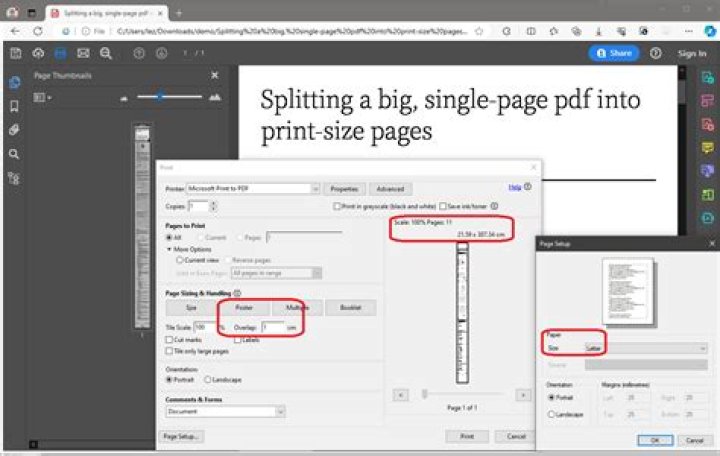Switch to the Splitting a big, single-page pdf browser tab
The width and height of the screenshot is (720, 456).
pyautogui.click(x=107, y=13)
